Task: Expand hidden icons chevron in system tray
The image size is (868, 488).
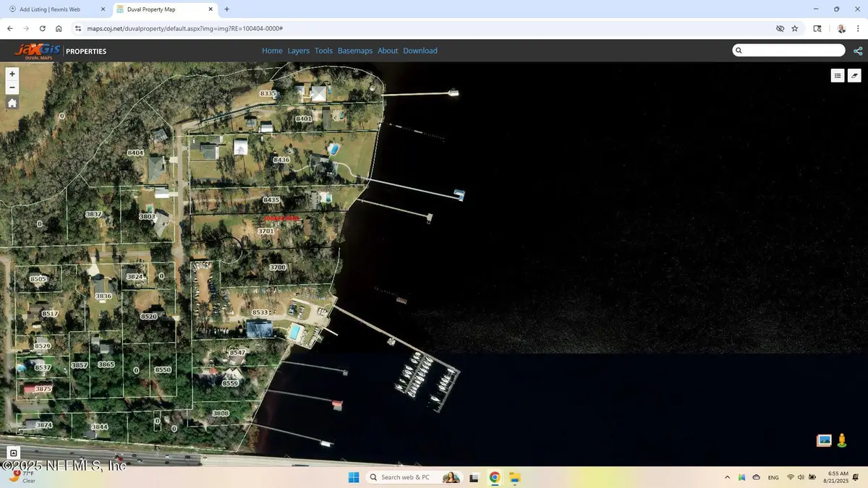Action: click(x=727, y=477)
